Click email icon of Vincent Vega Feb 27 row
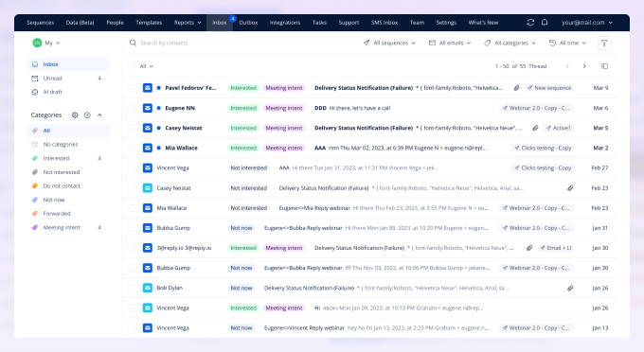Image resolution: width=644 pixels, height=352 pixels. (148, 167)
